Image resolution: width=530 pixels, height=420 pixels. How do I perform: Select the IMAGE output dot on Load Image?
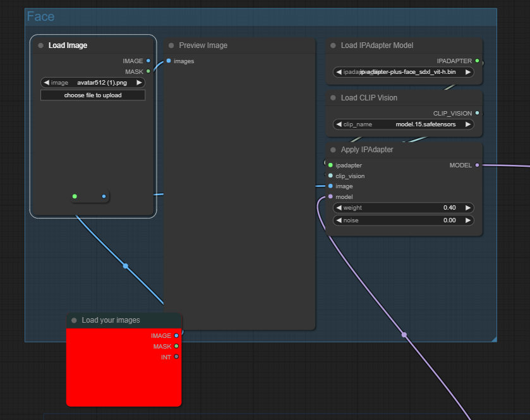(149, 61)
